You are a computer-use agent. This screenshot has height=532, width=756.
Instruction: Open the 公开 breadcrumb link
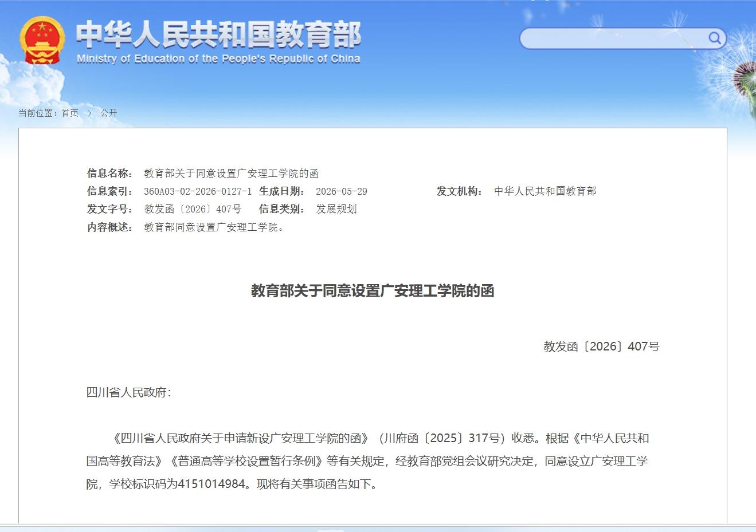[x=109, y=113]
